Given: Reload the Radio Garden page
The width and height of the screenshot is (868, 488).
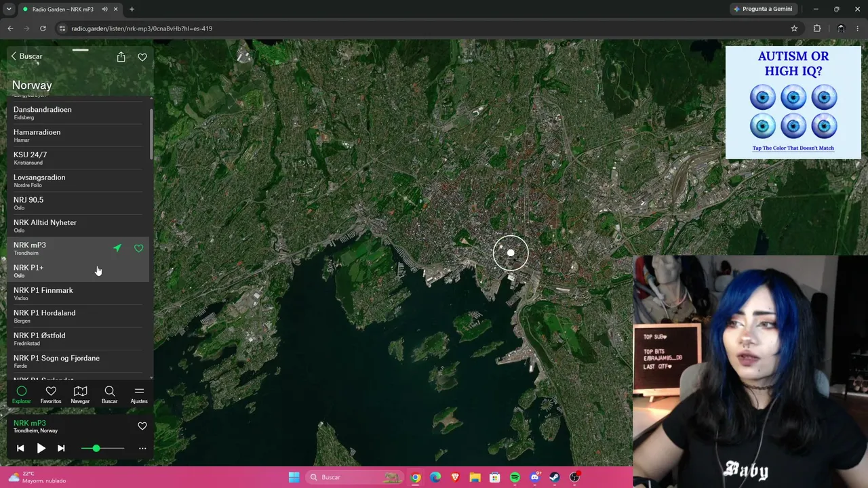Looking at the screenshot, I should coord(43,28).
